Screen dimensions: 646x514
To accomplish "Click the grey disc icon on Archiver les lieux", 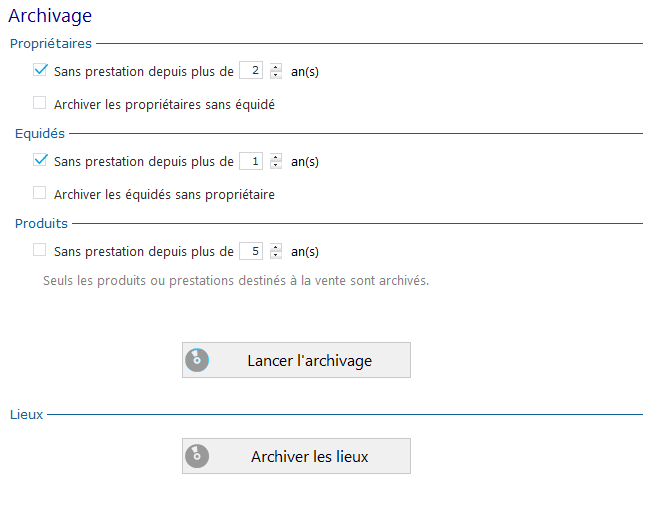I will (x=197, y=456).
